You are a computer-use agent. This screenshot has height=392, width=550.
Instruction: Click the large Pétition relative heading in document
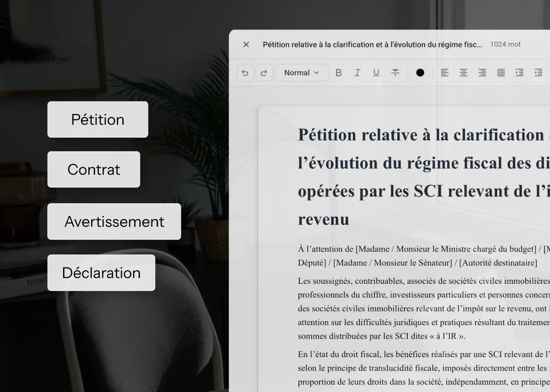(424, 177)
